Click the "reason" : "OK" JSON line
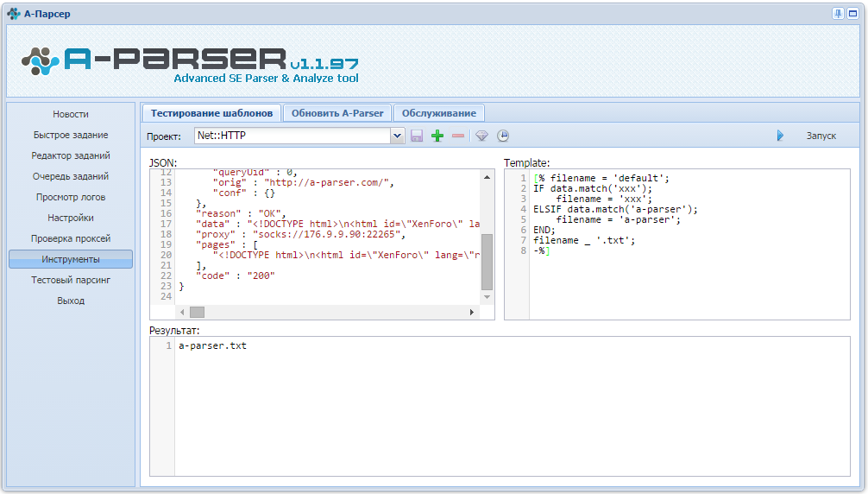 (x=241, y=213)
